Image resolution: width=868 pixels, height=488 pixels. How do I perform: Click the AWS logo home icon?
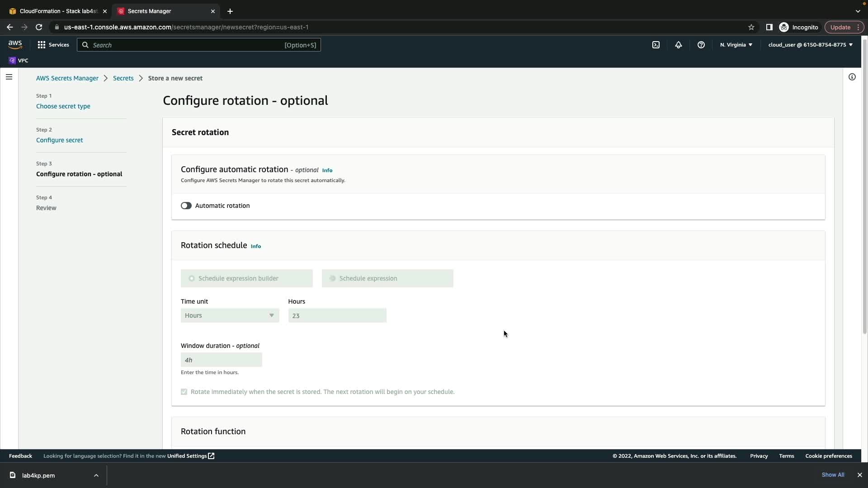pos(15,44)
